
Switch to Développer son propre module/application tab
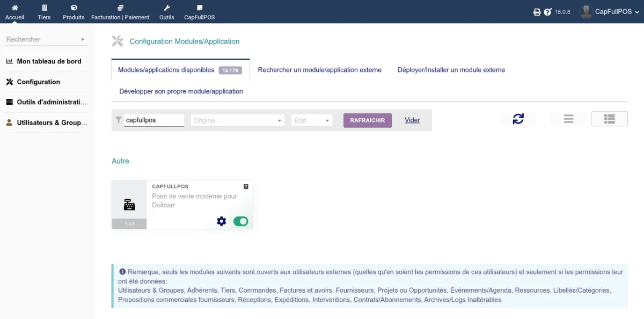181,91
